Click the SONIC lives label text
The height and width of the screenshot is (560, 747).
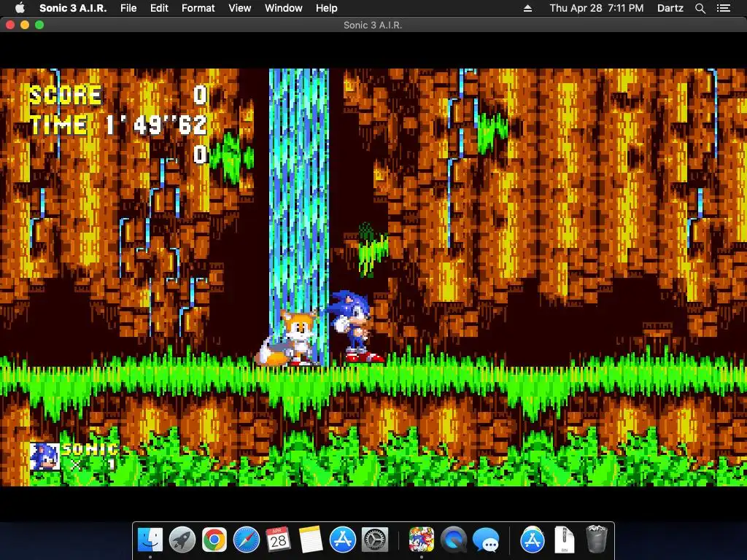click(x=90, y=449)
